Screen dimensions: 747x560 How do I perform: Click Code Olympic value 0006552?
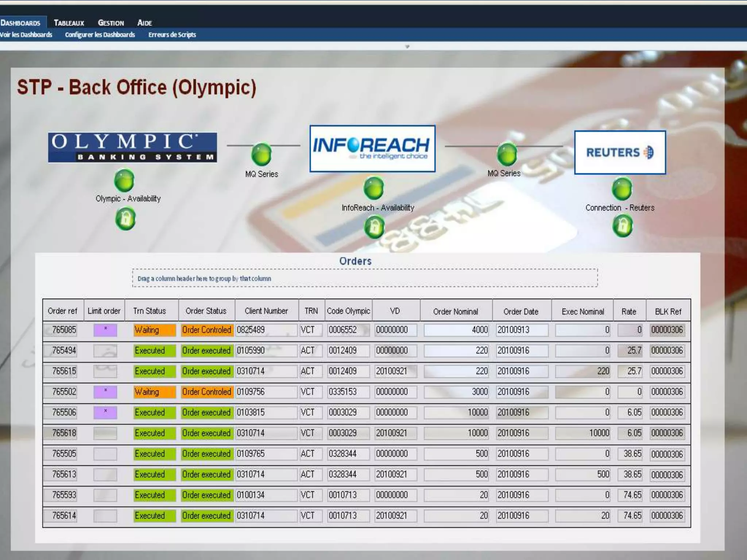(348, 330)
